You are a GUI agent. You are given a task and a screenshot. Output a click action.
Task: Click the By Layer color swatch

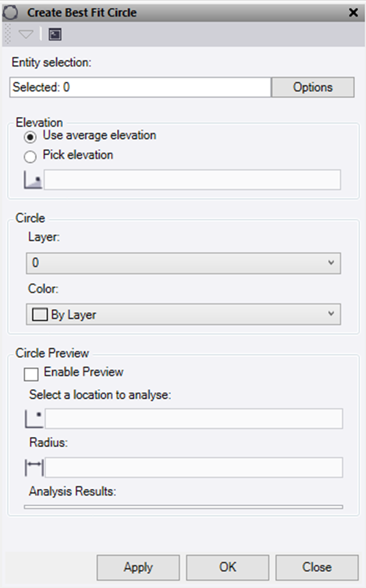pos(40,315)
